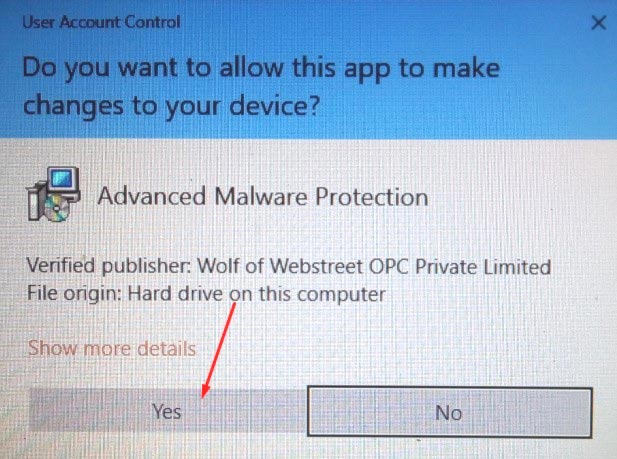
Task: Click the word 'Malware' in the app name
Action: [x=260, y=196]
